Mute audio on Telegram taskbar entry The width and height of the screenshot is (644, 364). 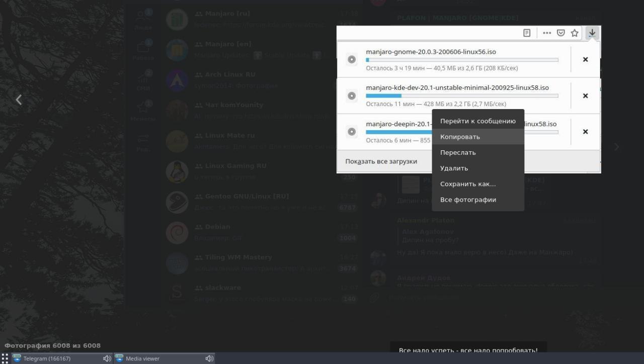pos(107,358)
